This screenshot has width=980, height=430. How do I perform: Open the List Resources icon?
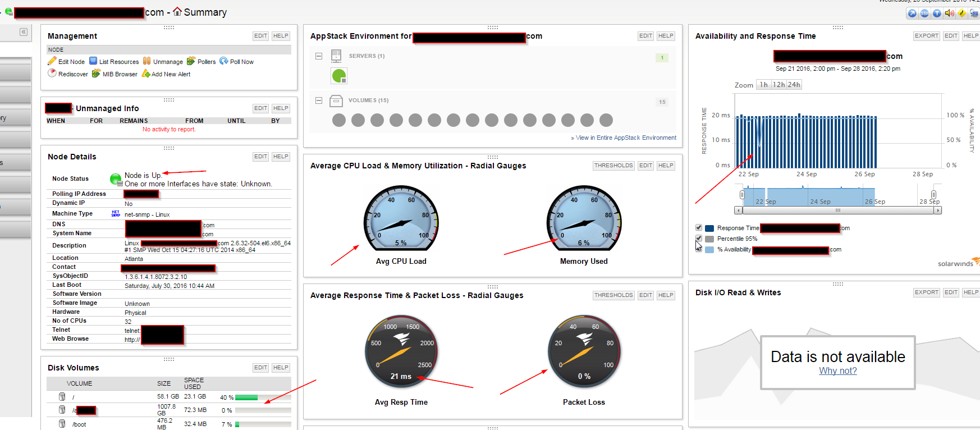click(x=93, y=61)
